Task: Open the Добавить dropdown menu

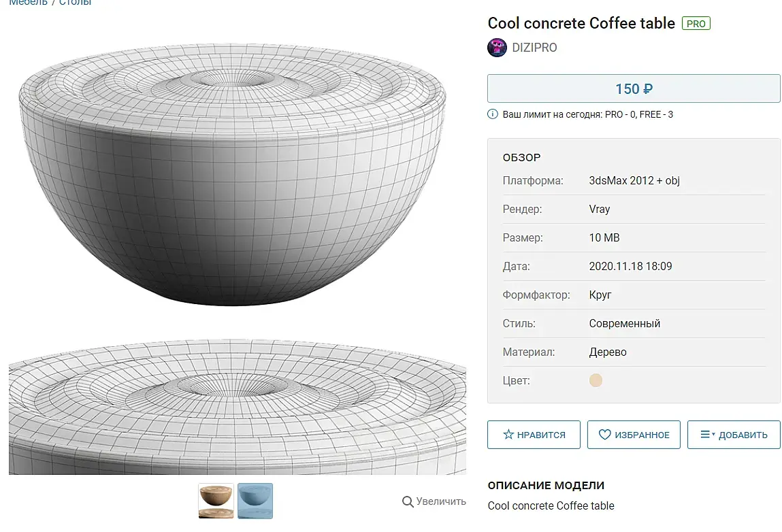Action: click(x=734, y=435)
